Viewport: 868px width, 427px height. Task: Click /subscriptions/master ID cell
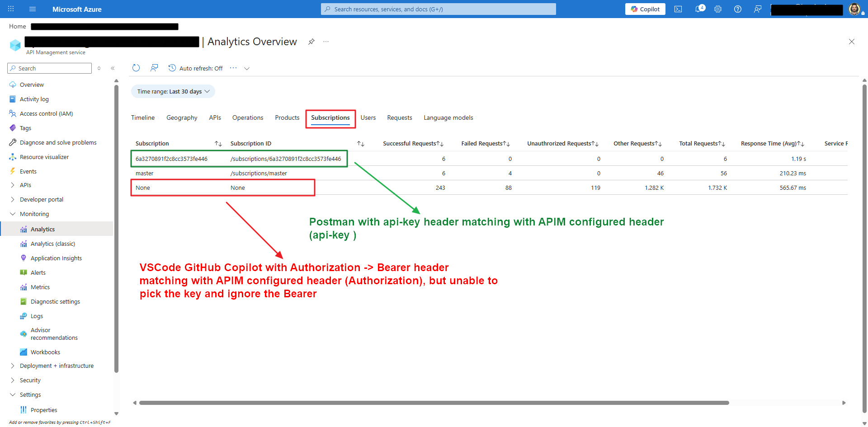[259, 173]
